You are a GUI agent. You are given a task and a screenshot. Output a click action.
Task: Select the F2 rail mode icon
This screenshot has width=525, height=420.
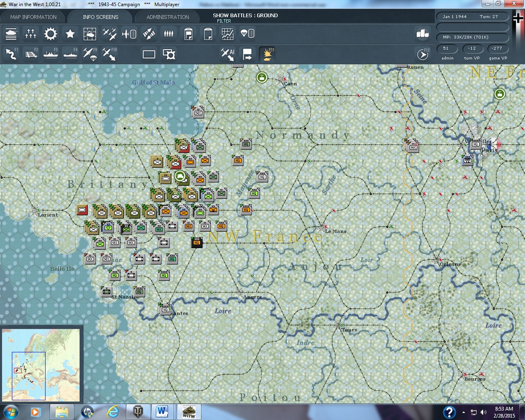[31, 54]
